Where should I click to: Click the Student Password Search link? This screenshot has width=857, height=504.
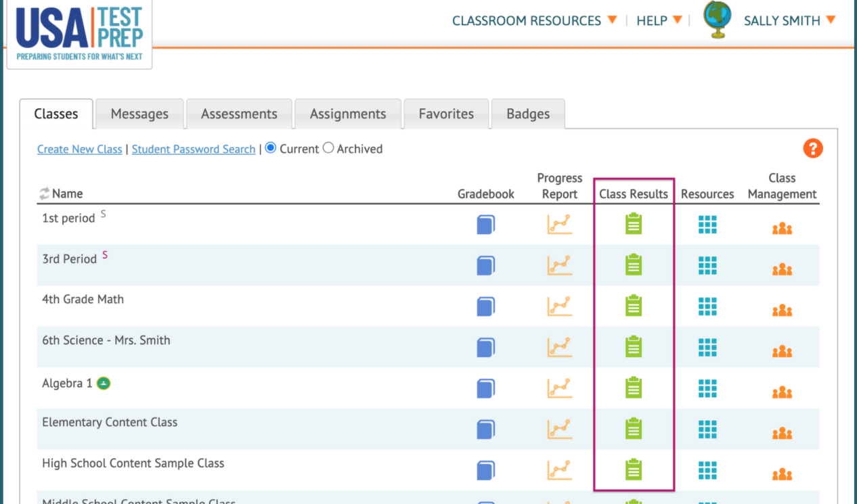point(194,149)
